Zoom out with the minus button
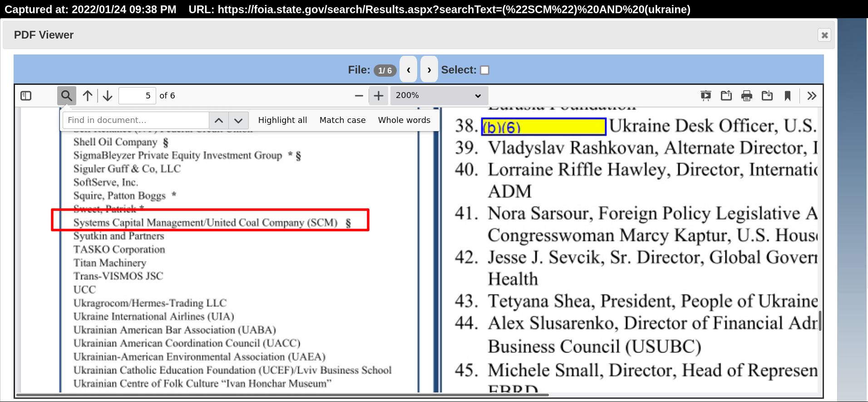Viewport: 868px width, 402px height. tap(359, 96)
